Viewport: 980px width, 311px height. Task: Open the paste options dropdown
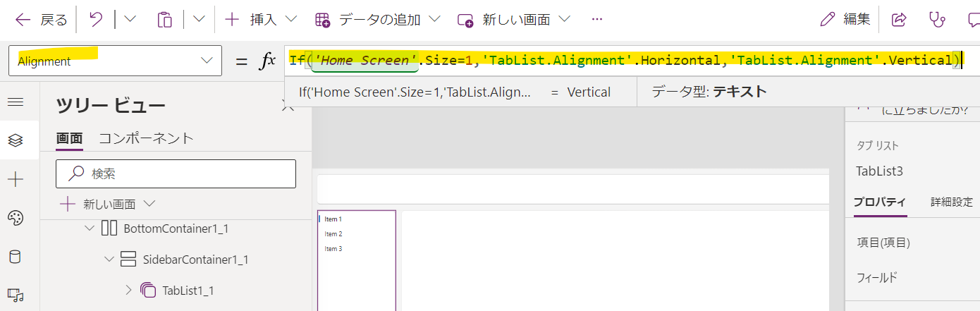click(x=199, y=20)
